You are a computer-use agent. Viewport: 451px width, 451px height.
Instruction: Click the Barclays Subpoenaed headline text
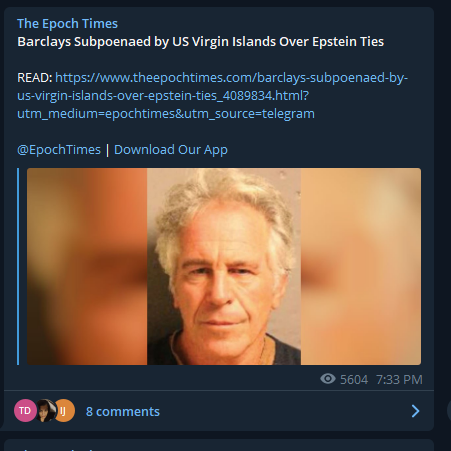point(200,42)
